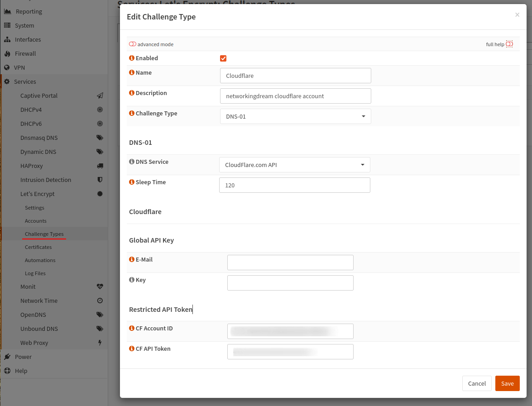Toggle advanced mode switch
Screen dimensions: 532x406
[x=132, y=44]
